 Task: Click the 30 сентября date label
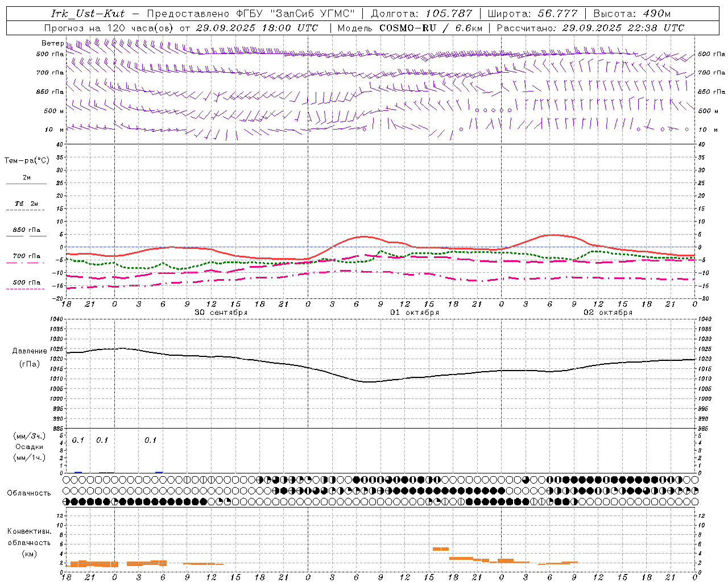tap(221, 312)
